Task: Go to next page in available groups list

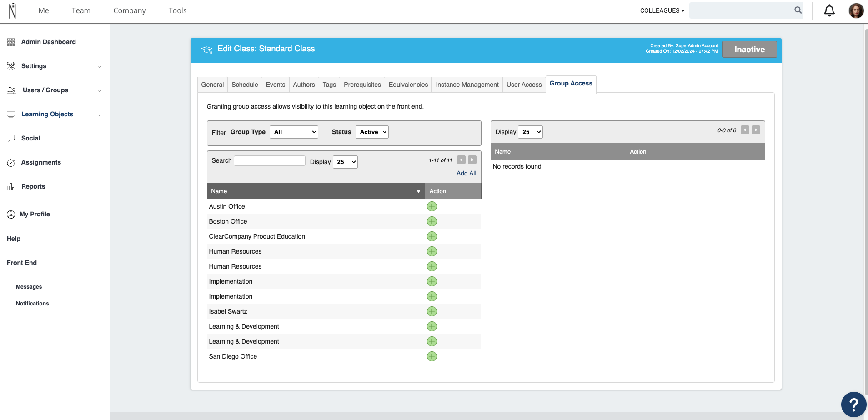Action: point(472,160)
